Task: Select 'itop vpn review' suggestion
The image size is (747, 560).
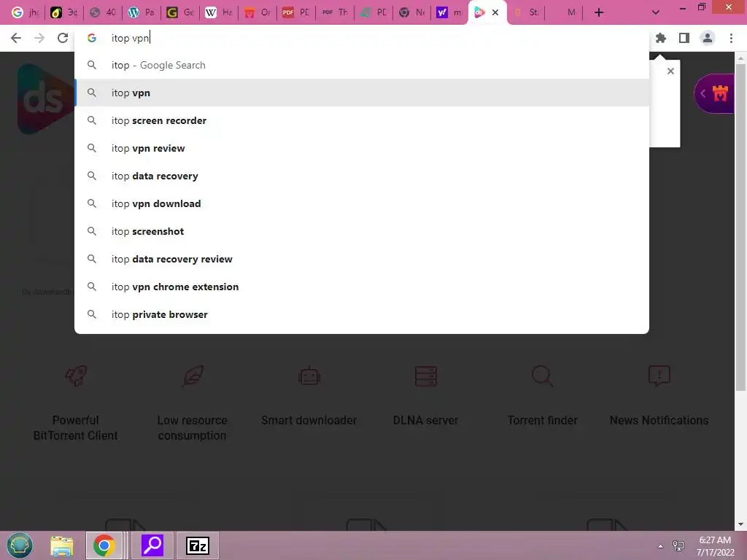Action: 362,148
